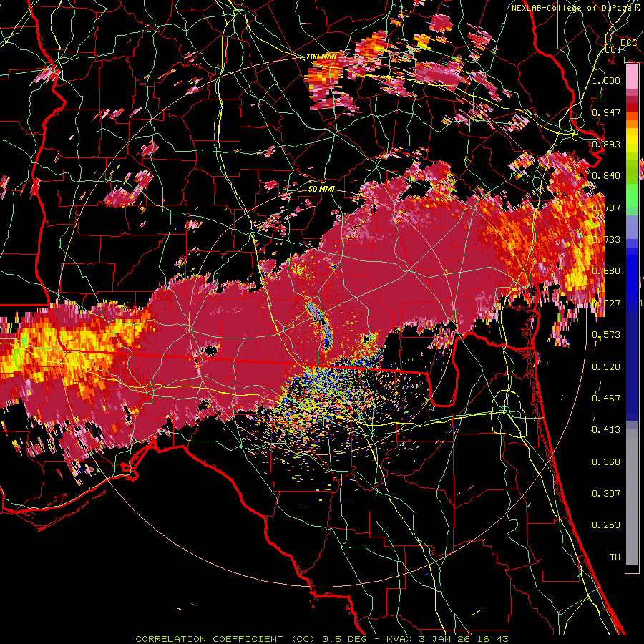
Task: Click the CORRELATION COEFFICIENT caption words
Action: (x=209, y=639)
